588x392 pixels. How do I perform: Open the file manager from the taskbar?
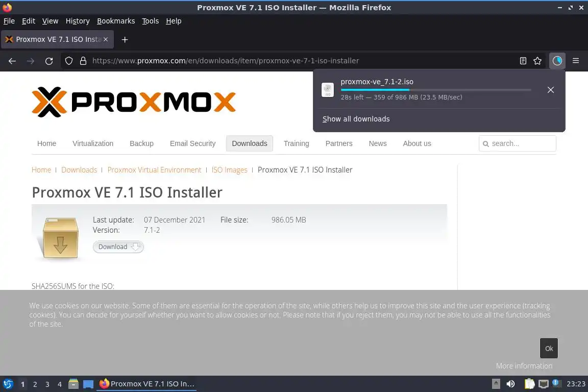[x=73, y=384]
